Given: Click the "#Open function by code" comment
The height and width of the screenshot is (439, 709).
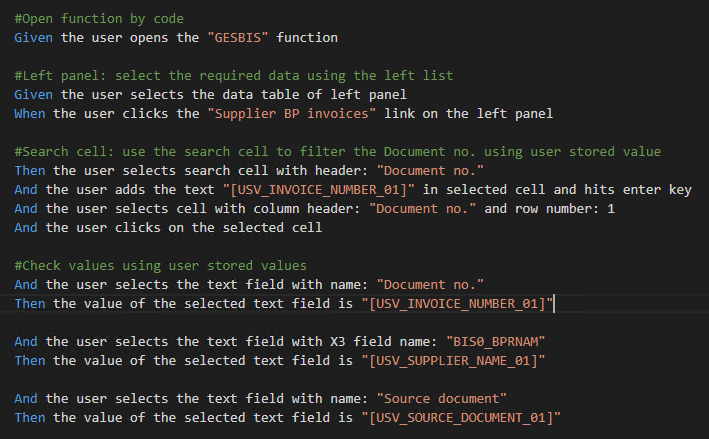Looking at the screenshot, I should click(99, 19).
